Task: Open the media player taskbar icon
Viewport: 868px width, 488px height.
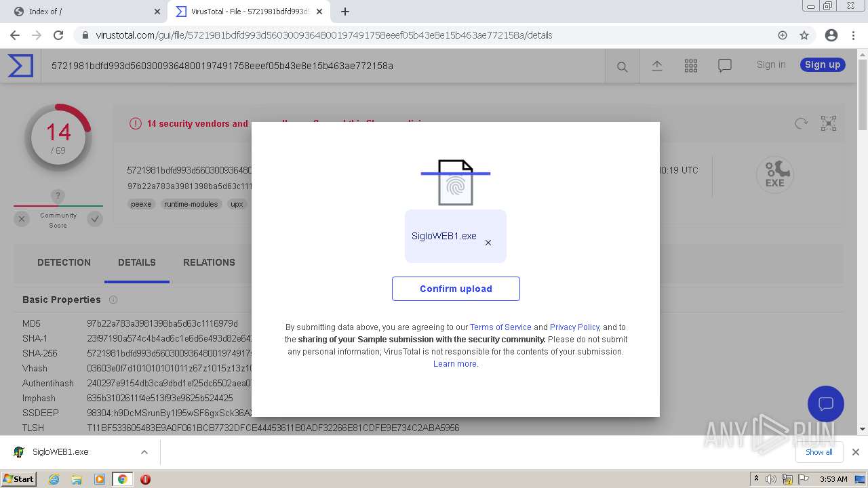Action: click(100, 479)
